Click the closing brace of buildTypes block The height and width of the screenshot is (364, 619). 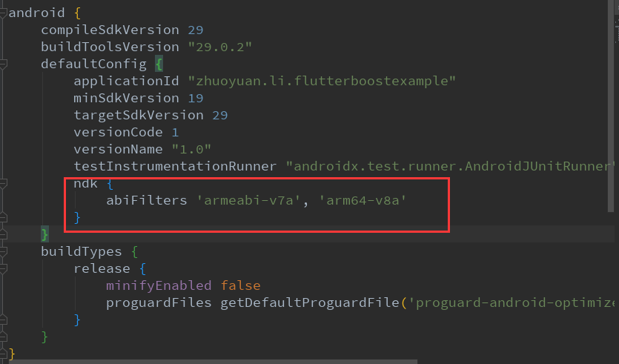[x=44, y=337]
